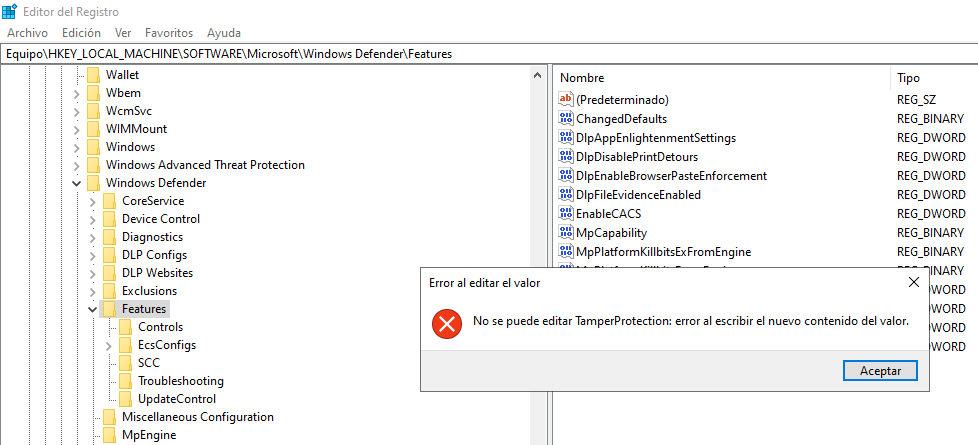
Task: Open the Favoritos menu
Action: tap(167, 33)
